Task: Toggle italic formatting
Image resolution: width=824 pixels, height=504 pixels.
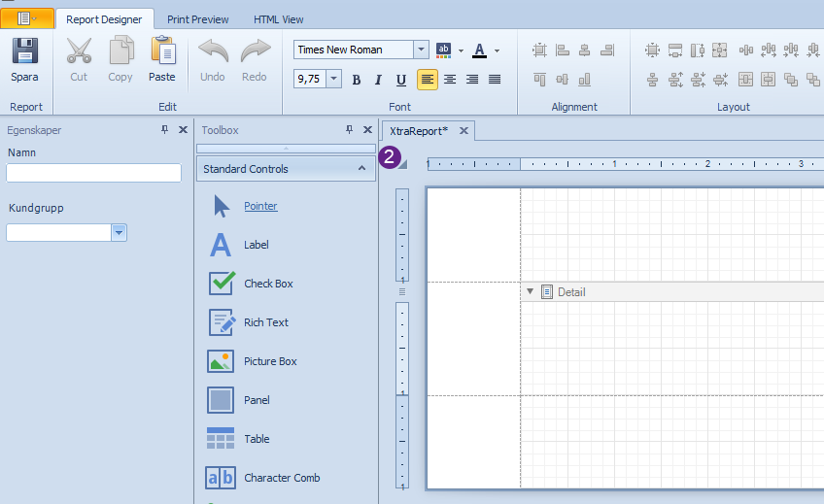Action: click(x=378, y=80)
